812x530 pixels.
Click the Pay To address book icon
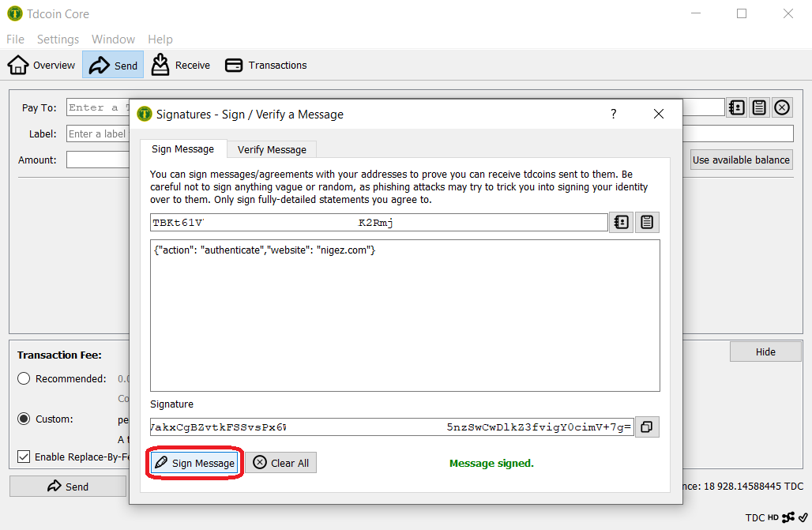click(x=737, y=108)
